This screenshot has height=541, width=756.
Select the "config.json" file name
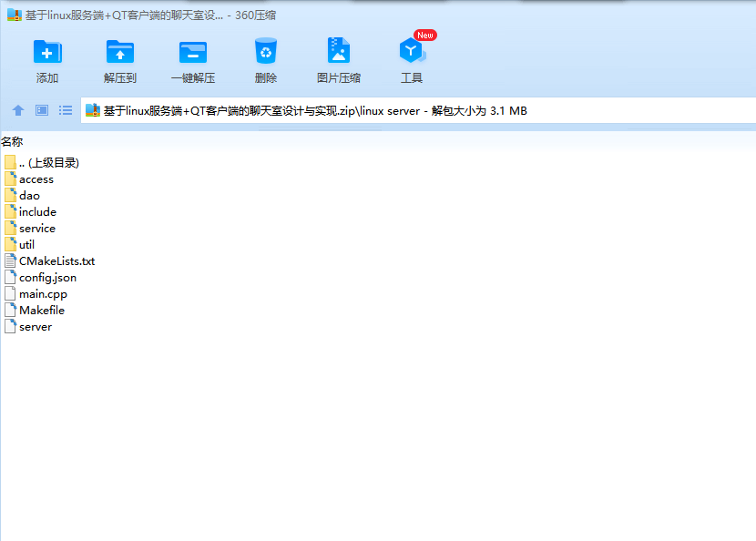click(47, 278)
